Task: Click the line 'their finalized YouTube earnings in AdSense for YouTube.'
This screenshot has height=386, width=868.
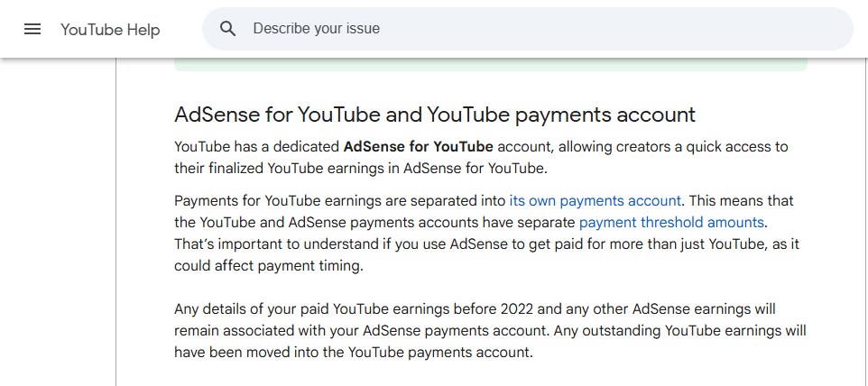Action: pyautogui.click(x=361, y=169)
